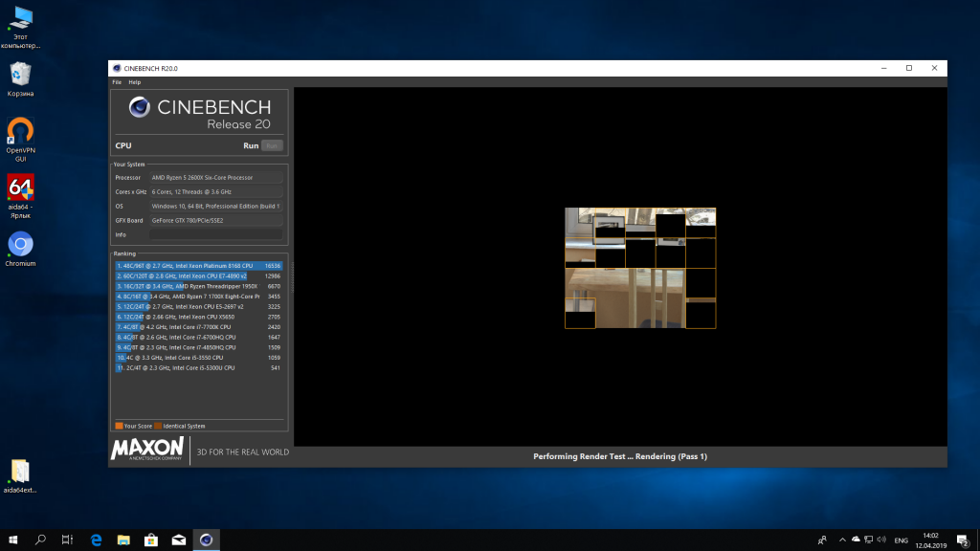
Task: Open the Recycle Bin on desktop
Action: pos(21,75)
